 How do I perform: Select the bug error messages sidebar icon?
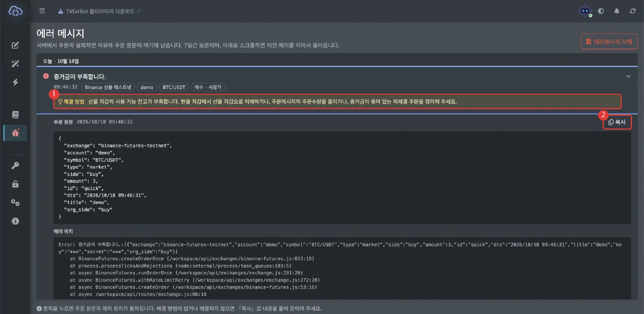pyautogui.click(x=15, y=133)
